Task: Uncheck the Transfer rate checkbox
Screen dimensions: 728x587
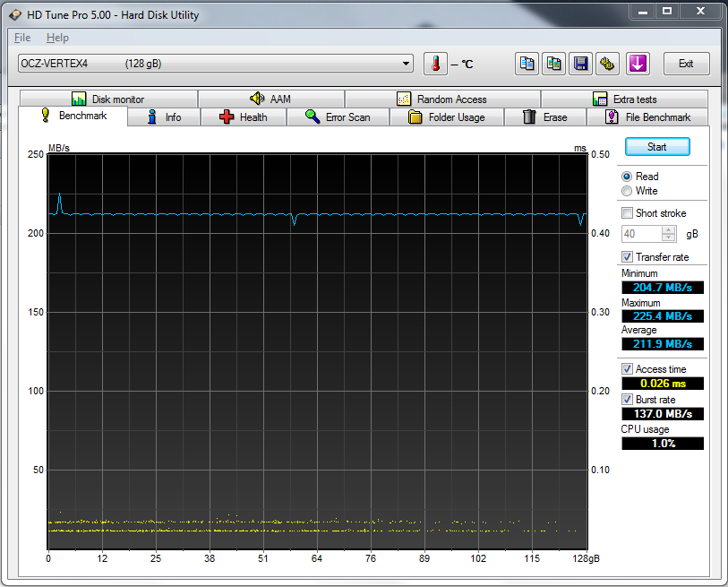Action: click(627, 257)
